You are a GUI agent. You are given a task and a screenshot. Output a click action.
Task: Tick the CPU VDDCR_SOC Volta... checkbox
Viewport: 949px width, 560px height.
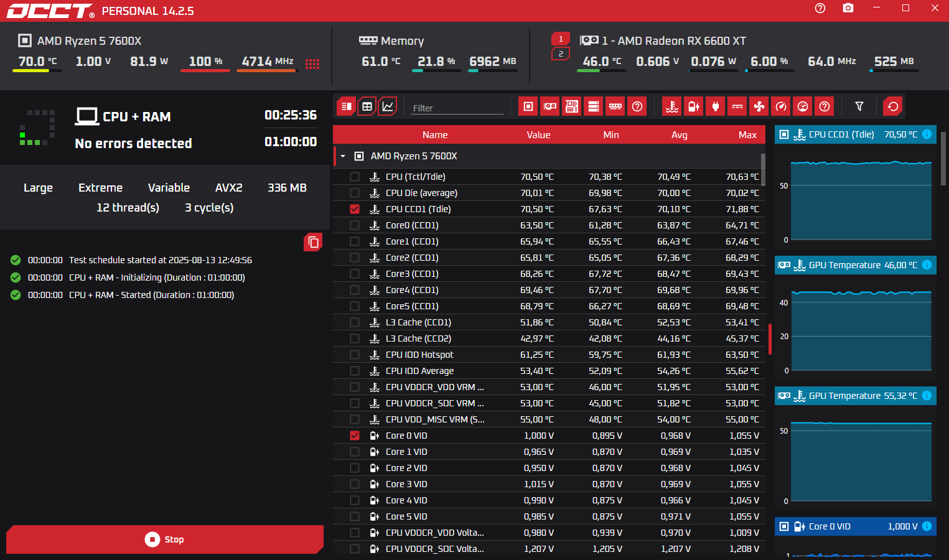(x=355, y=549)
